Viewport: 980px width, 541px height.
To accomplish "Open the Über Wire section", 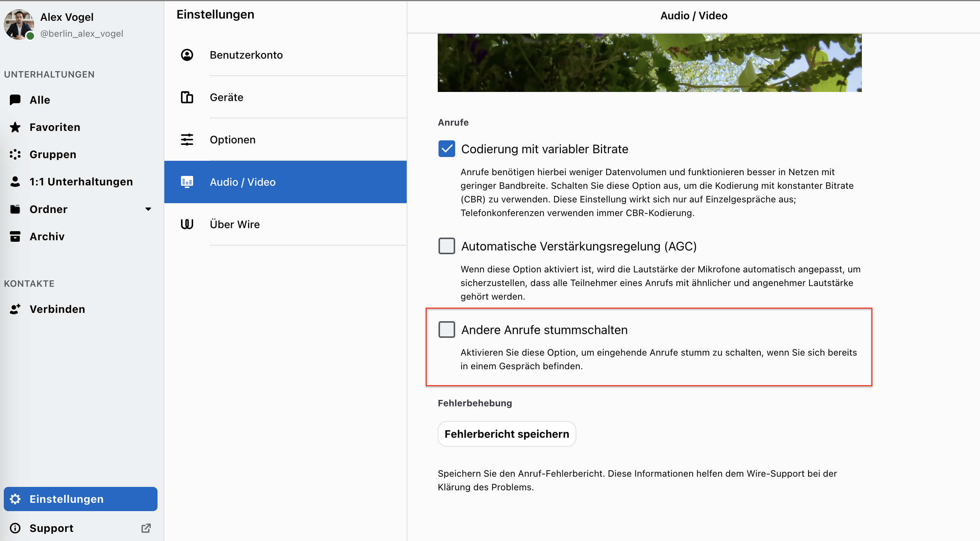I will 285,224.
